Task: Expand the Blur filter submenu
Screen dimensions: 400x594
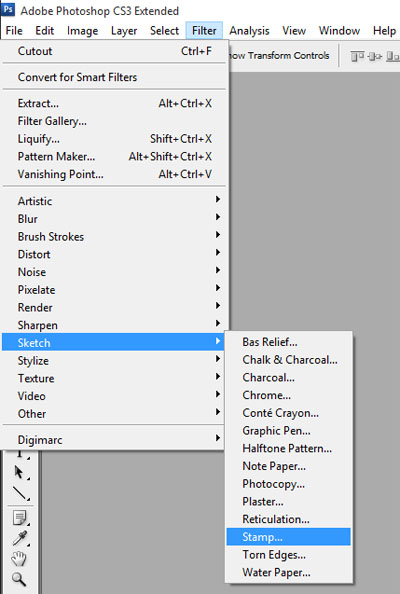Action: coord(115,219)
